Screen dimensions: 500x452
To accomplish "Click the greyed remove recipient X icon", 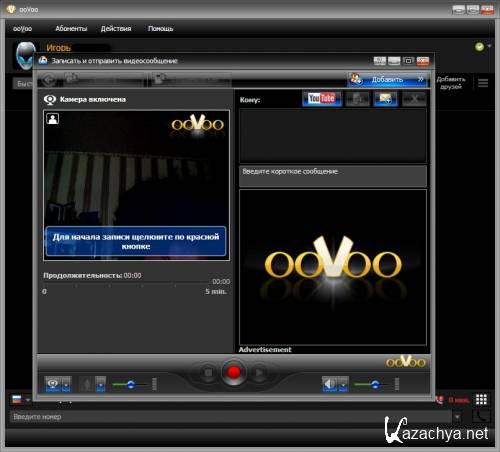I will (x=414, y=99).
